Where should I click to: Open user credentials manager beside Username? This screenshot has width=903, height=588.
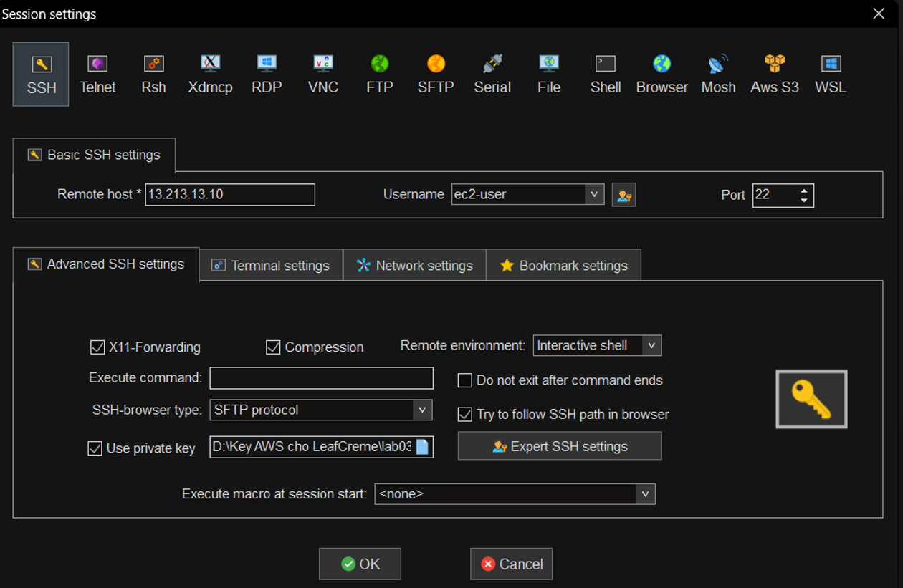click(624, 195)
